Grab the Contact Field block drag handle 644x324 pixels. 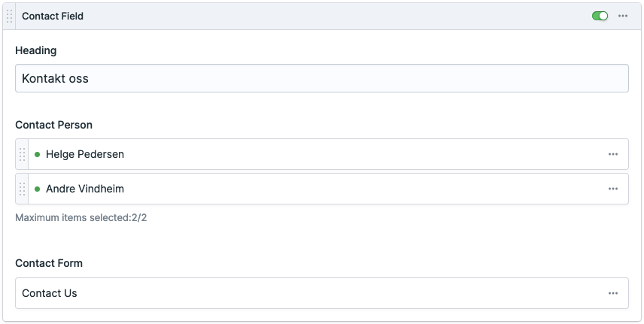point(10,16)
